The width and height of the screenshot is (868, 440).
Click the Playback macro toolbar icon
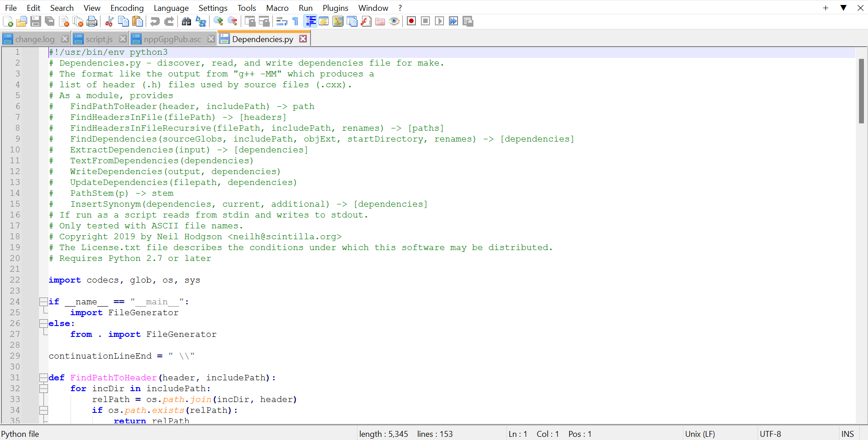(x=439, y=21)
